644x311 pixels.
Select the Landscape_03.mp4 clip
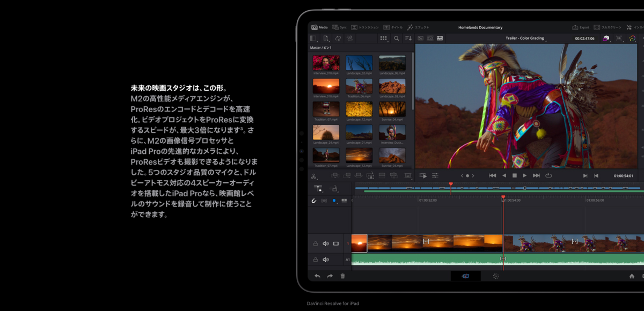(392, 86)
